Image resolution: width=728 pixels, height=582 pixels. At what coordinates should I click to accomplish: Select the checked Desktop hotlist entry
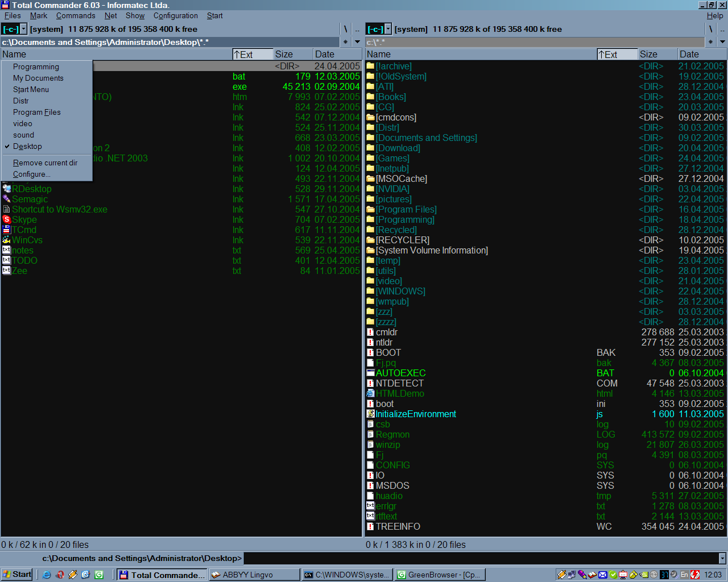click(47, 147)
